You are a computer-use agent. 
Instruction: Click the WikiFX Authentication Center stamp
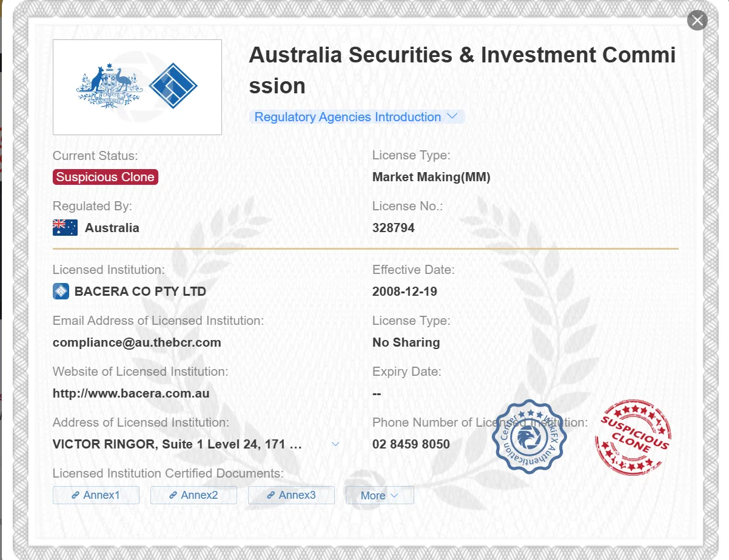[529, 436]
